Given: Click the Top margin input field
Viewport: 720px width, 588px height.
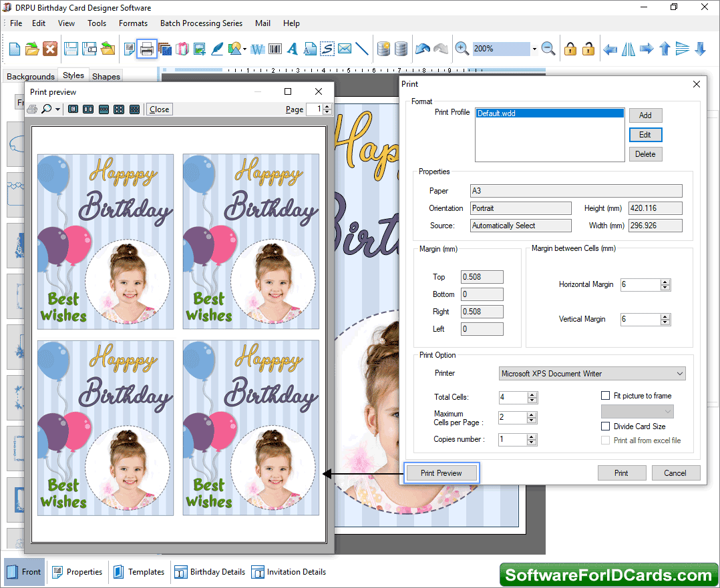Looking at the screenshot, I should pos(482,277).
